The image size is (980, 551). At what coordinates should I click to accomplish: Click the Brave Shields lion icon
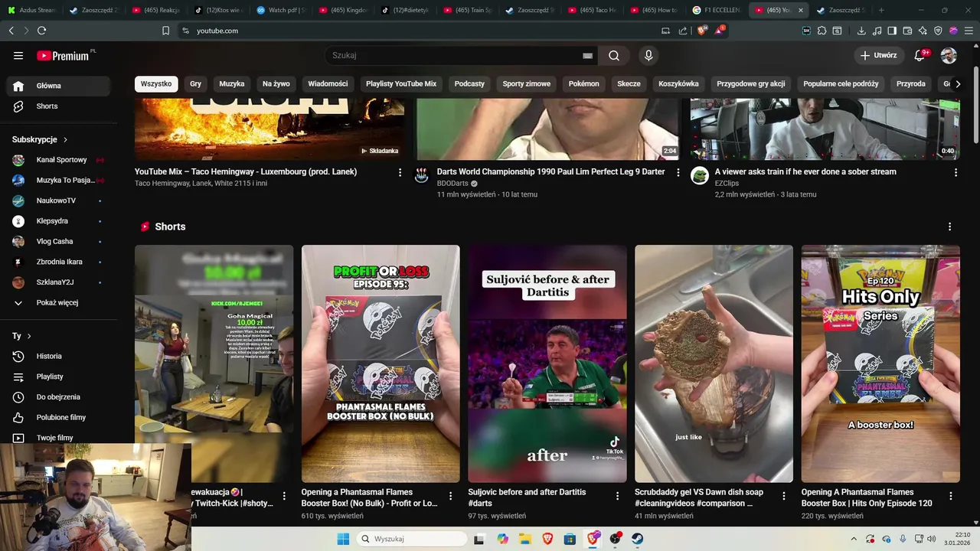click(703, 31)
